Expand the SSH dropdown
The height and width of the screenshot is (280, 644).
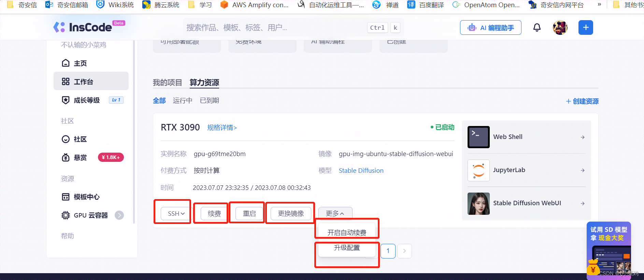pyautogui.click(x=176, y=213)
